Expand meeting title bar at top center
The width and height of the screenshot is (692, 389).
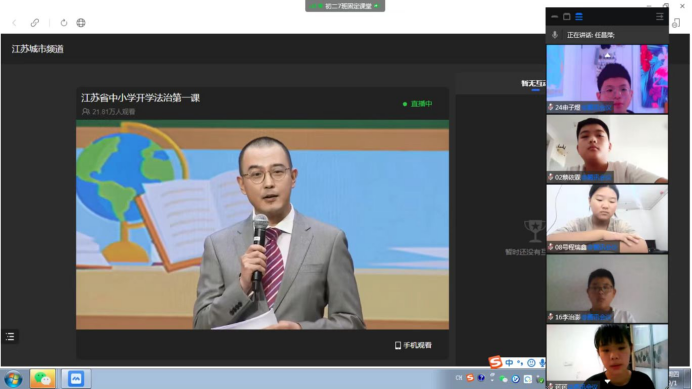pyautogui.click(x=345, y=6)
